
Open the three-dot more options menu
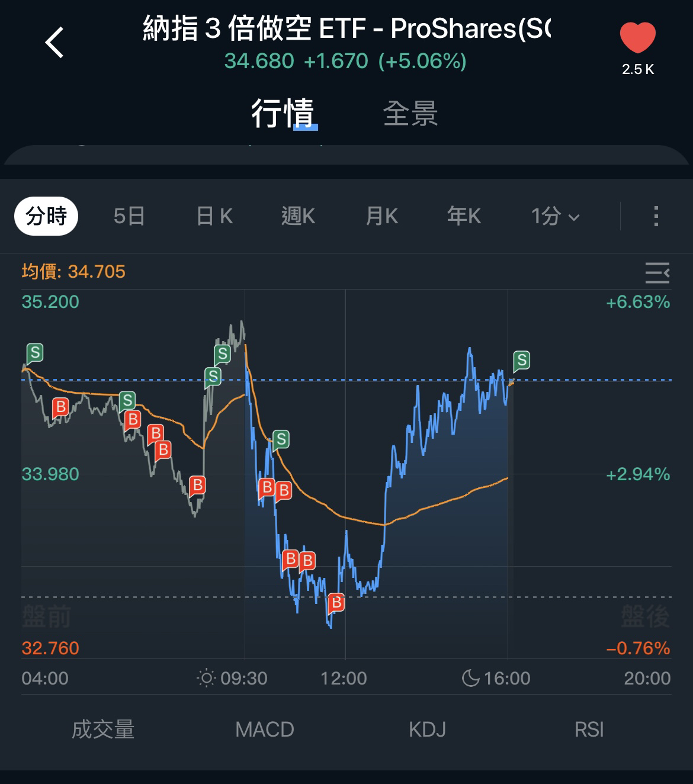pos(656,216)
